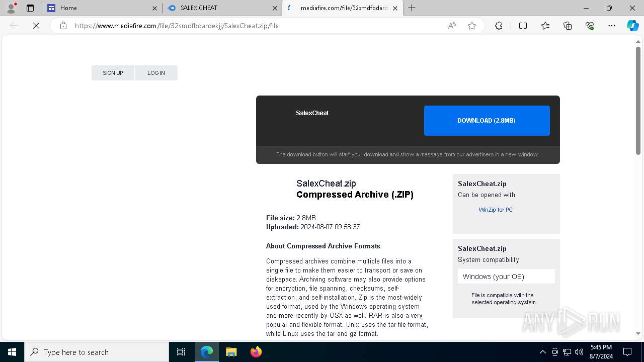Activate Read aloud icon in address bar
This screenshot has width=644, height=362.
pos(452,26)
